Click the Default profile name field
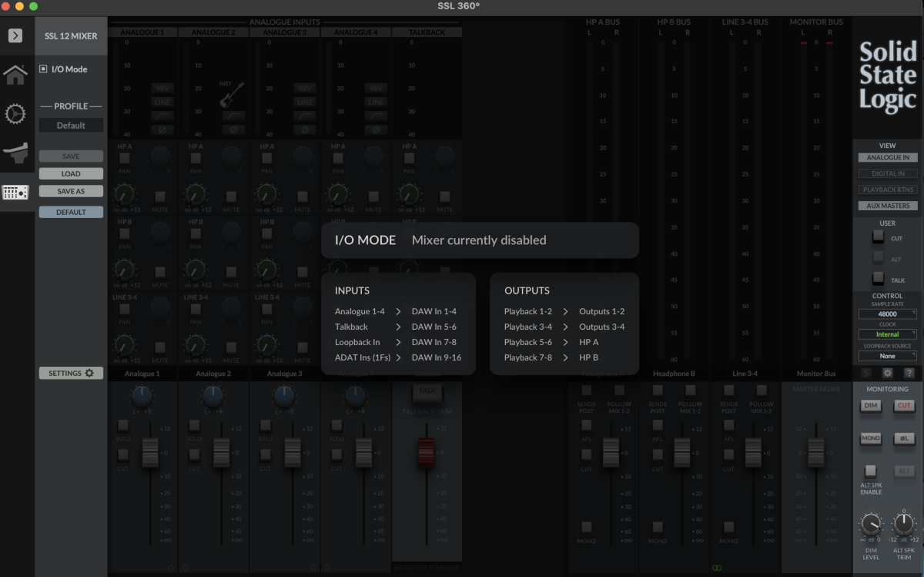The height and width of the screenshot is (577, 924). click(71, 126)
